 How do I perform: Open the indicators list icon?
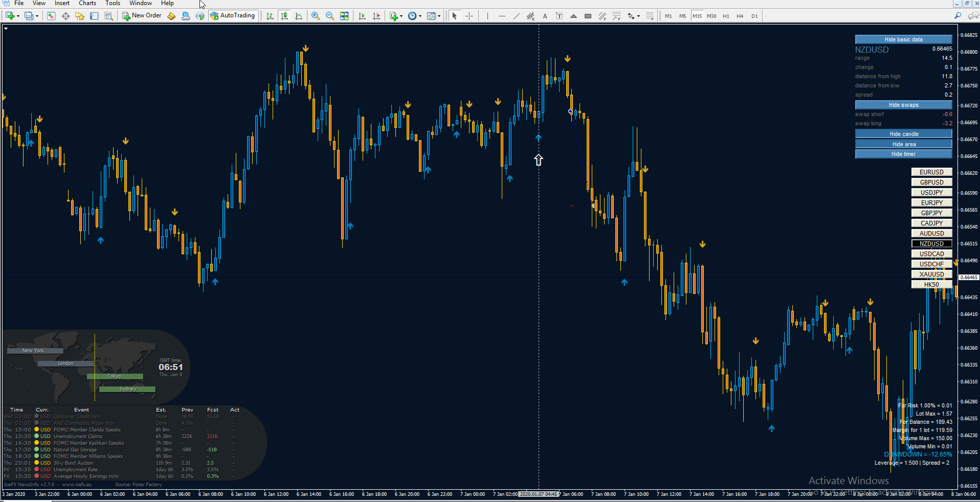393,16
